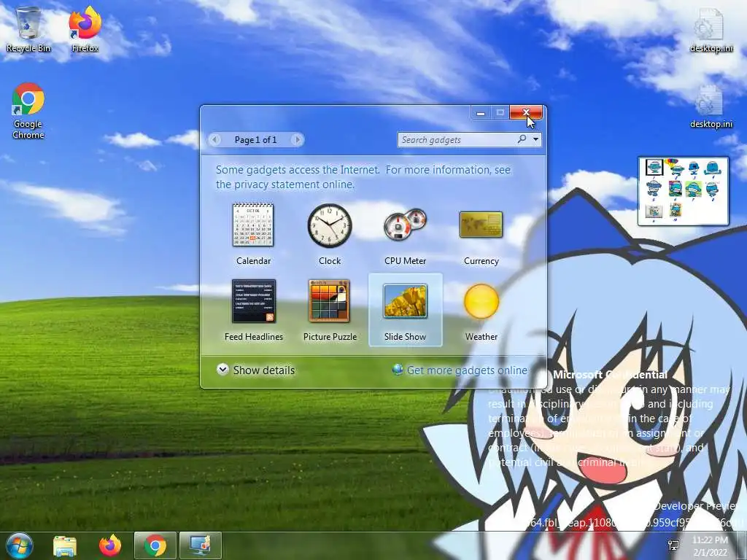The image size is (747, 560).
Task: Click the Currency label text
Action: [481, 261]
